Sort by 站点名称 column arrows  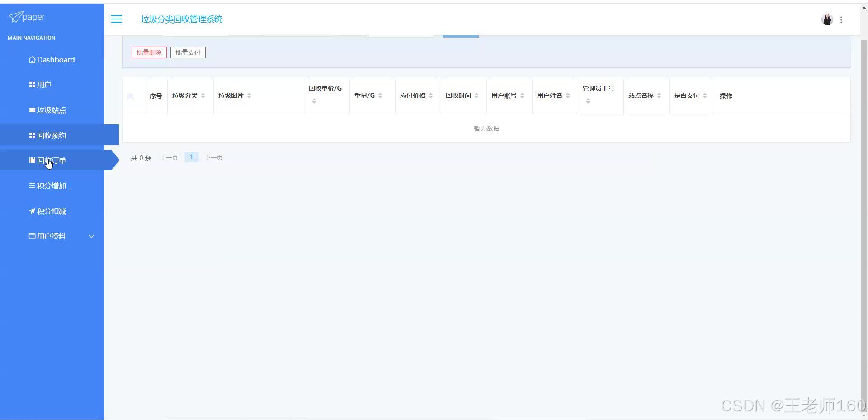click(659, 95)
